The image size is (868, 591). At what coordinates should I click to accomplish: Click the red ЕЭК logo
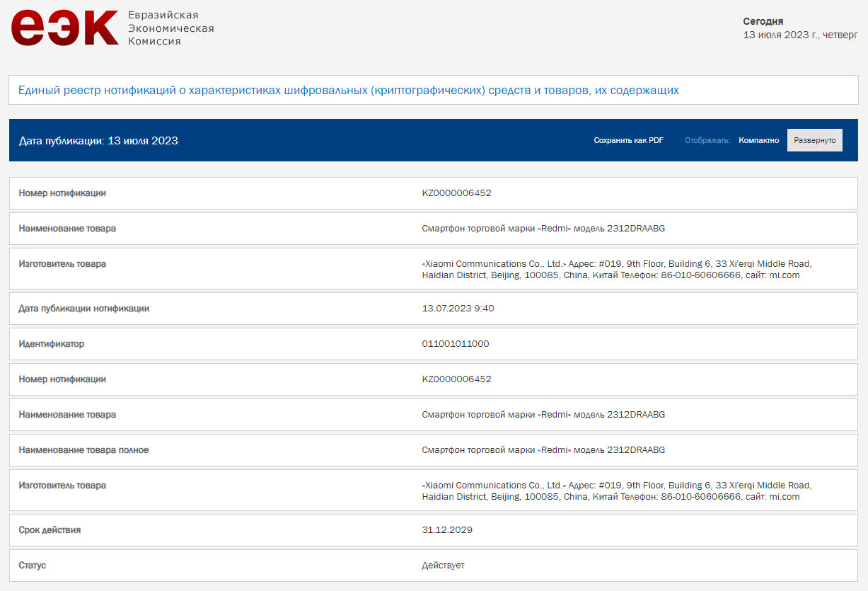pos(64,28)
